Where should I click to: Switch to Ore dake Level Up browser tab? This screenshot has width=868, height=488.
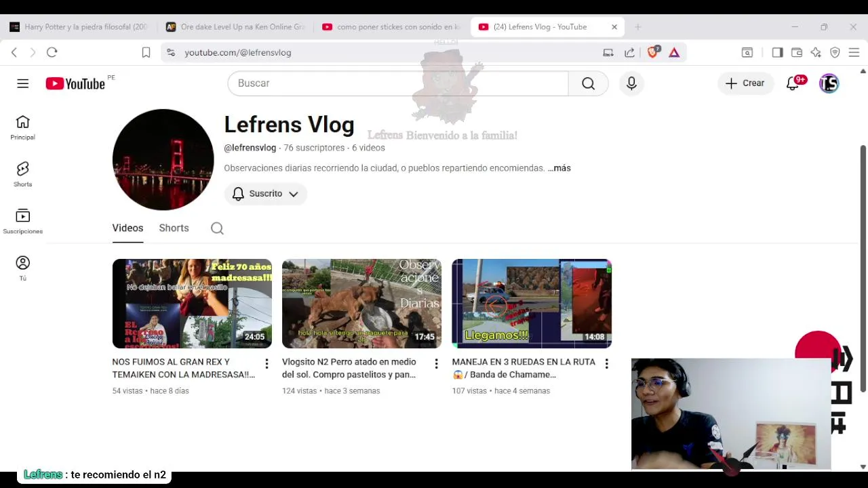click(236, 27)
